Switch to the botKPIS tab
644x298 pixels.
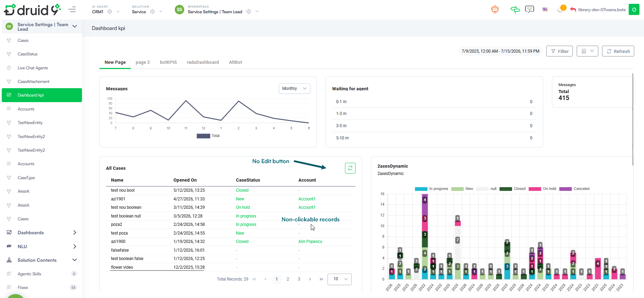pos(168,62)
